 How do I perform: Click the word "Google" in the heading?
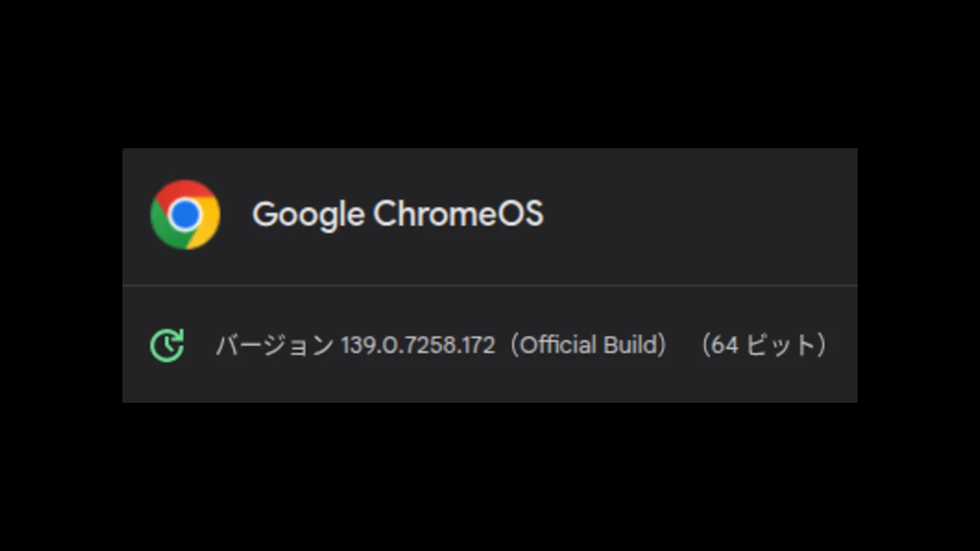pyautogui.click(x=309, y=216)
